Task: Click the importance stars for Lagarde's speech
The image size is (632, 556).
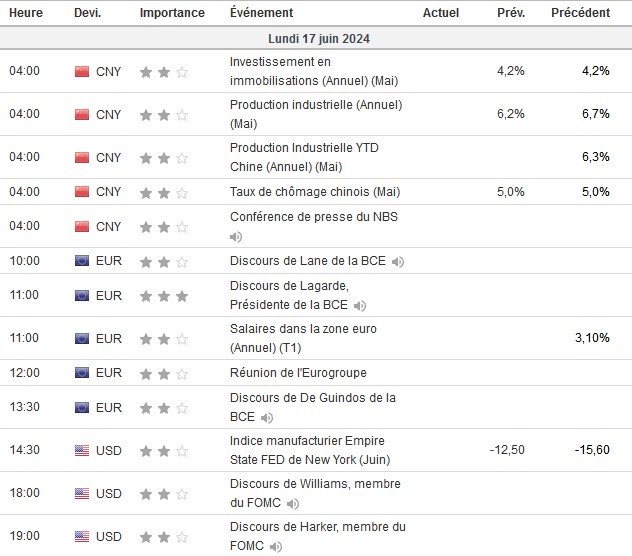Action: tap(164, 296)
